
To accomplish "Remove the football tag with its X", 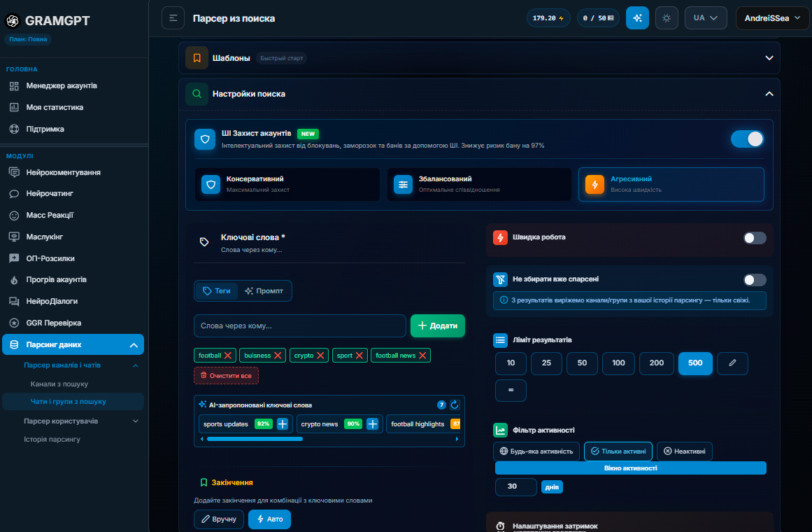I will click(x=228, y=355).
